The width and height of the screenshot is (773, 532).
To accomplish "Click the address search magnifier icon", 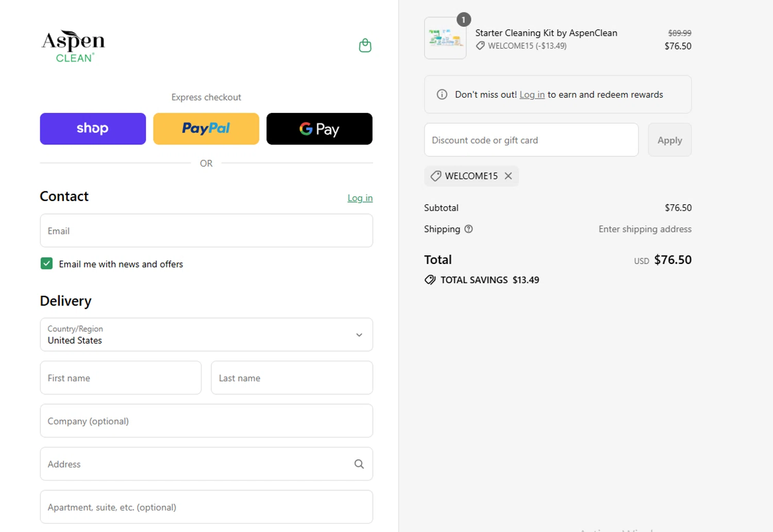I will [x=359, y=464].
